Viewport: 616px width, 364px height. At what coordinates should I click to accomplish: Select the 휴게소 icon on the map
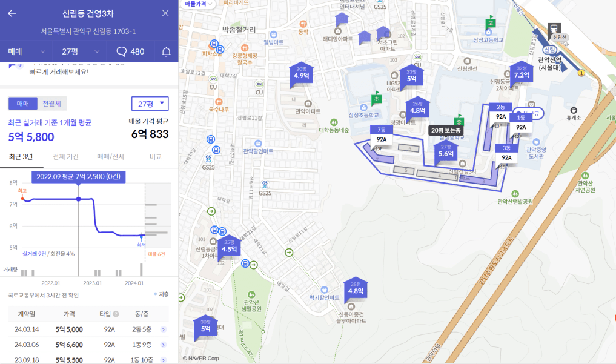[574, 110]
